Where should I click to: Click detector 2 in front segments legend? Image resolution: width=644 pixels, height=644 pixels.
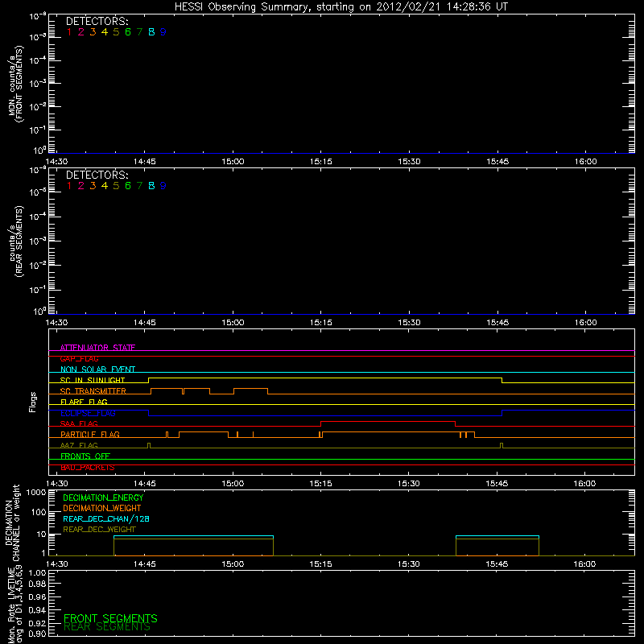point(81,32)
